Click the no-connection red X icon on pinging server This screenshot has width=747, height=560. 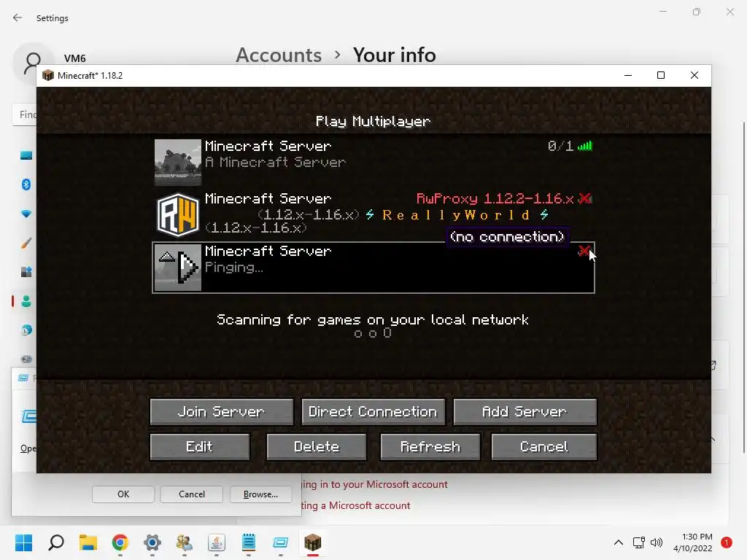coord(584,251)
